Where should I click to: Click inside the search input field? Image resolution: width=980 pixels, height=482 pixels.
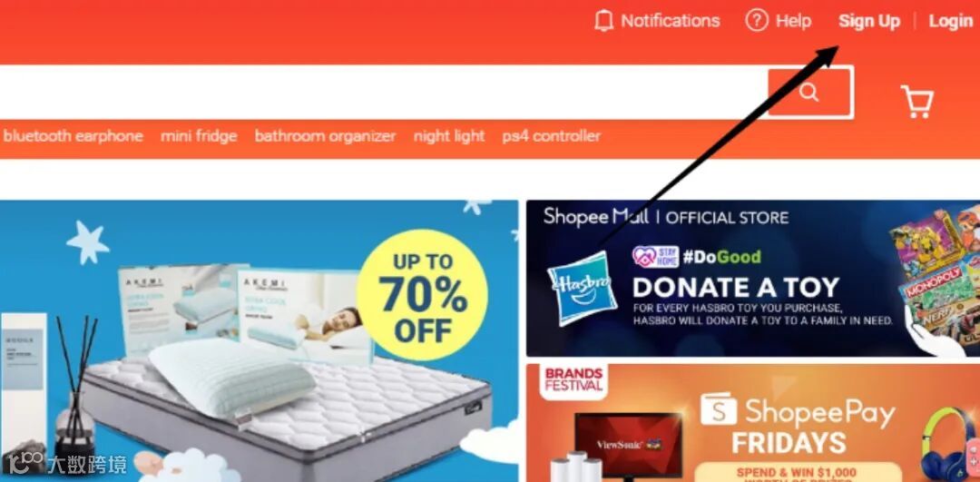pos(384,93)
